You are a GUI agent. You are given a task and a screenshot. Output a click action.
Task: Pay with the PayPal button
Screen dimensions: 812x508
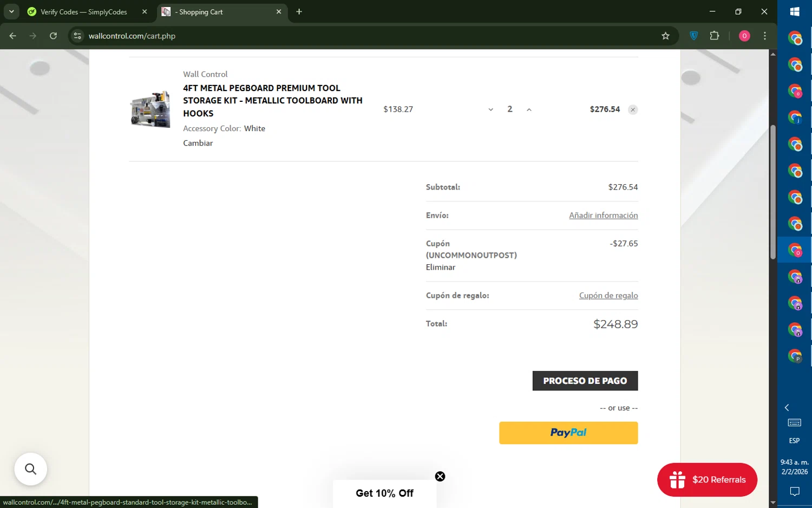(568, 433)
